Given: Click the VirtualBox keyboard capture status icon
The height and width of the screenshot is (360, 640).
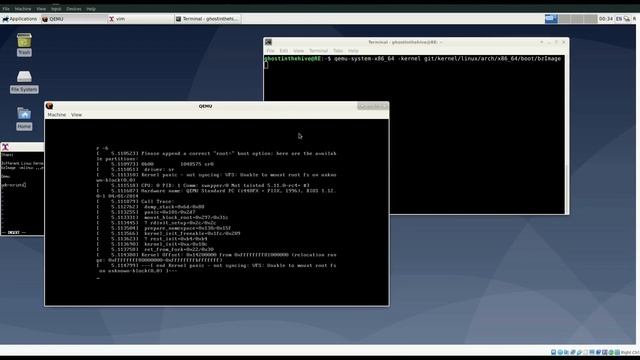Looking at the screenshot, I should [x=617, y=352].
